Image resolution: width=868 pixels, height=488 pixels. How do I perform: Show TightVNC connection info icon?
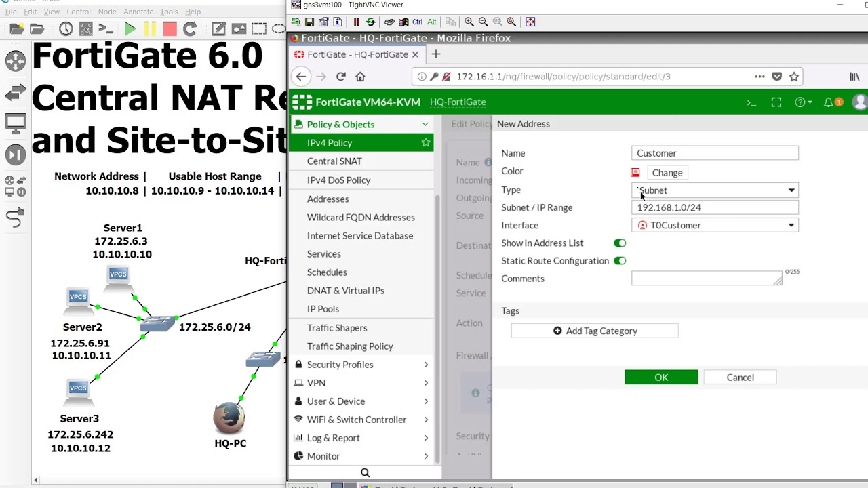(x=338, y=22)
